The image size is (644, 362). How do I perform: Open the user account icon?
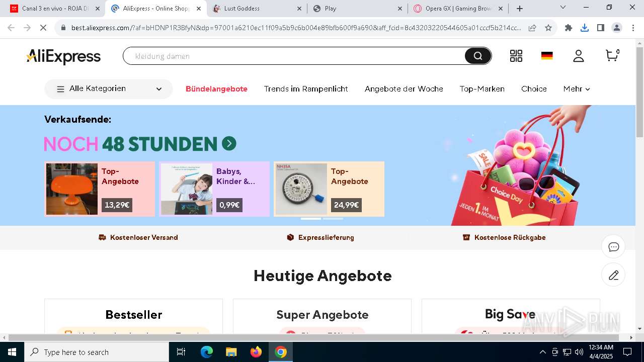coord(579,56)
